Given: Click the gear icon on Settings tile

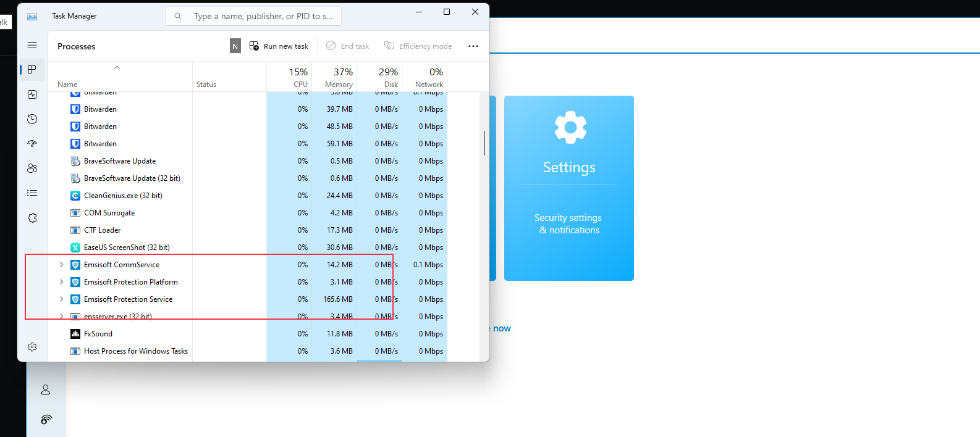Looking at the screenshot, I should coord(570,128).
